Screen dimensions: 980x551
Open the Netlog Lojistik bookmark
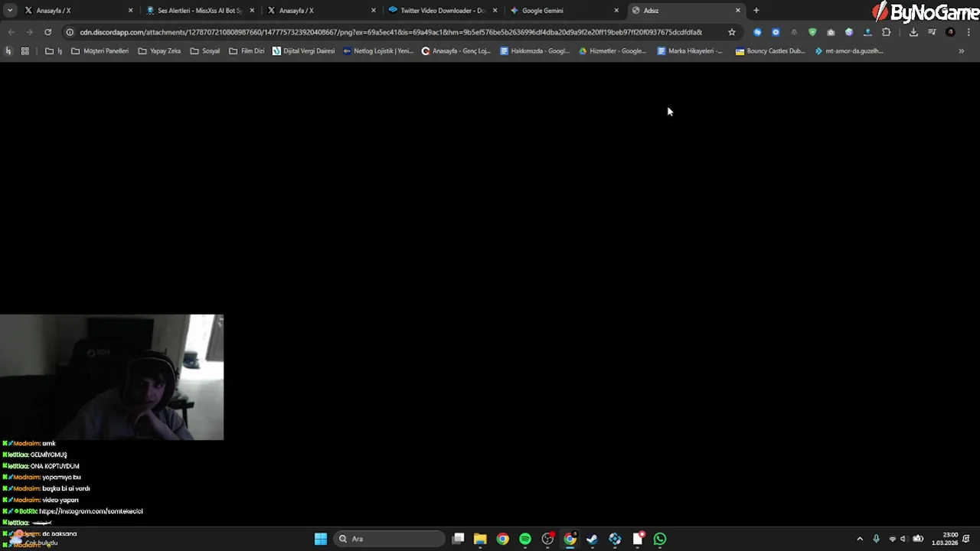click(x=378, y=51)
